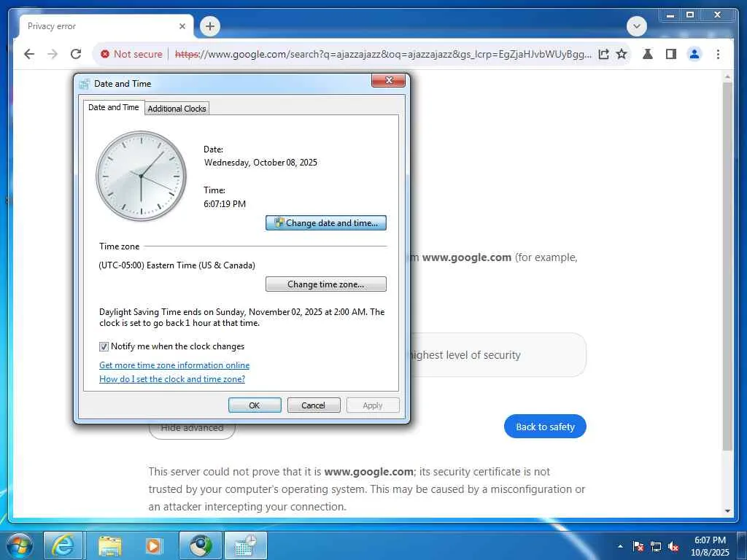The image size is (747, 560).
Task: Click Change date and time button
Action: (x=326, y=223)
